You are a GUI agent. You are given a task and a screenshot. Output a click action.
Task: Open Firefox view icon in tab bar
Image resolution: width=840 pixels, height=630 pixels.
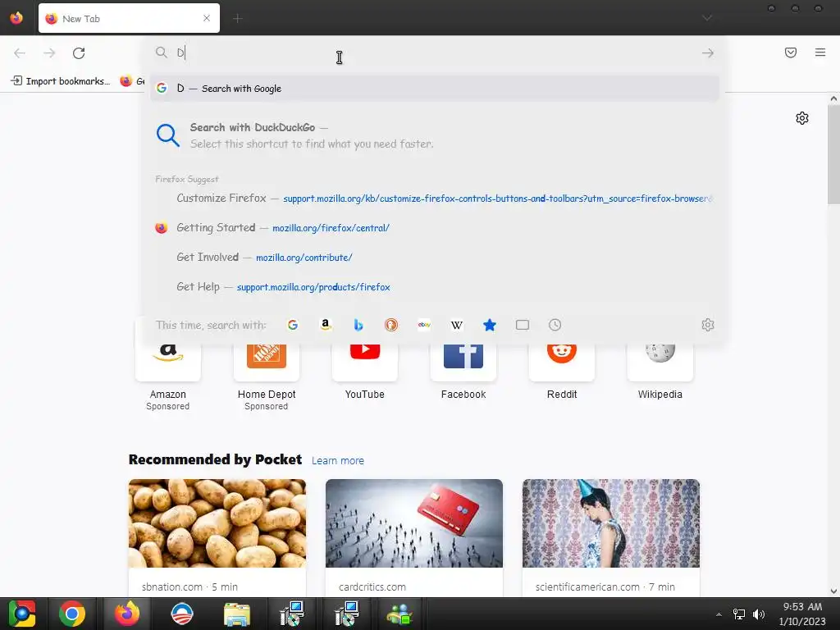click(x=16, y=18)
